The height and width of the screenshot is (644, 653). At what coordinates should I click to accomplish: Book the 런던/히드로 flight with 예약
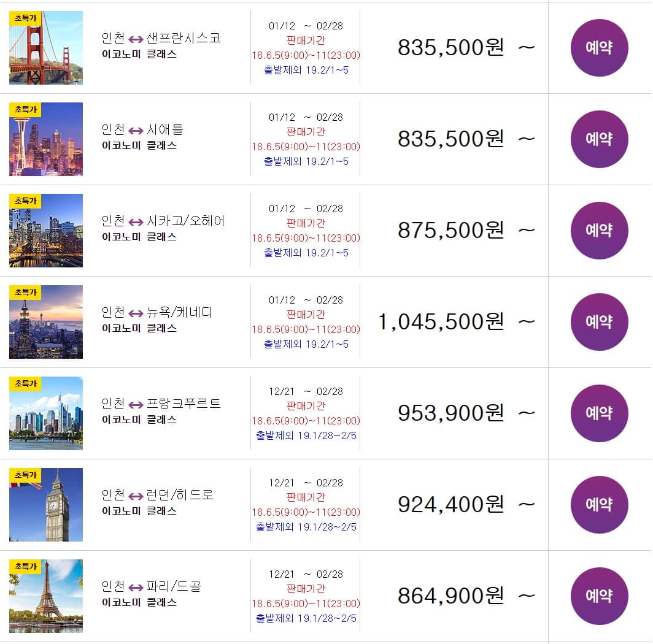click(599, 505)
